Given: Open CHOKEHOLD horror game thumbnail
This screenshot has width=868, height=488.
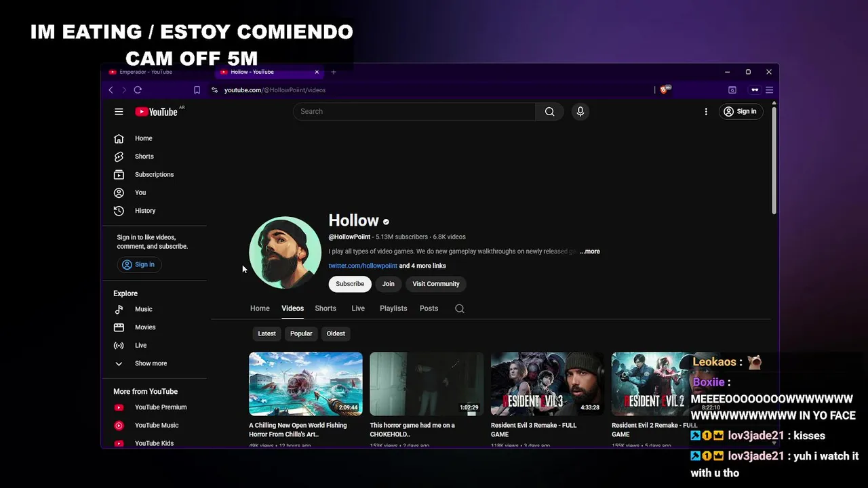Looking at the screenshot, I should (427, 384).
